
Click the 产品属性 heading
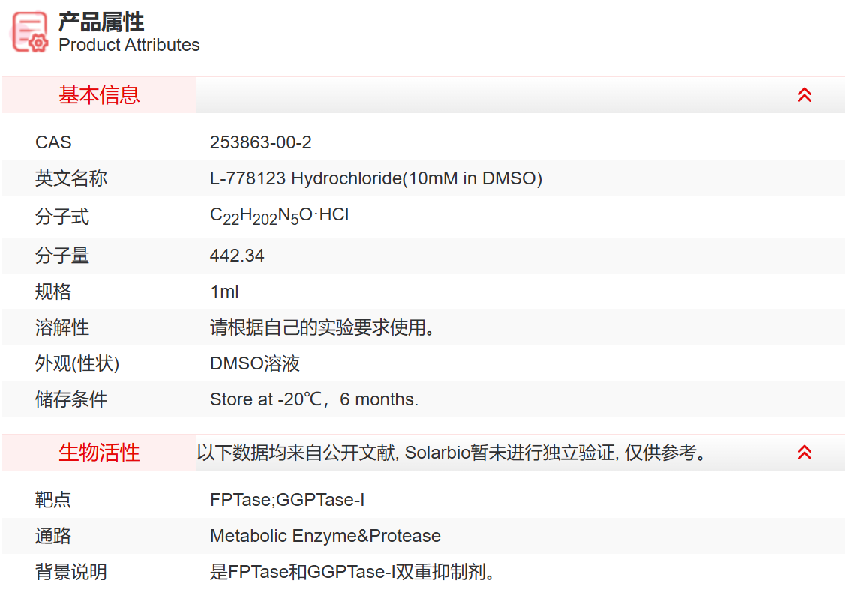[x=101, y=22]
